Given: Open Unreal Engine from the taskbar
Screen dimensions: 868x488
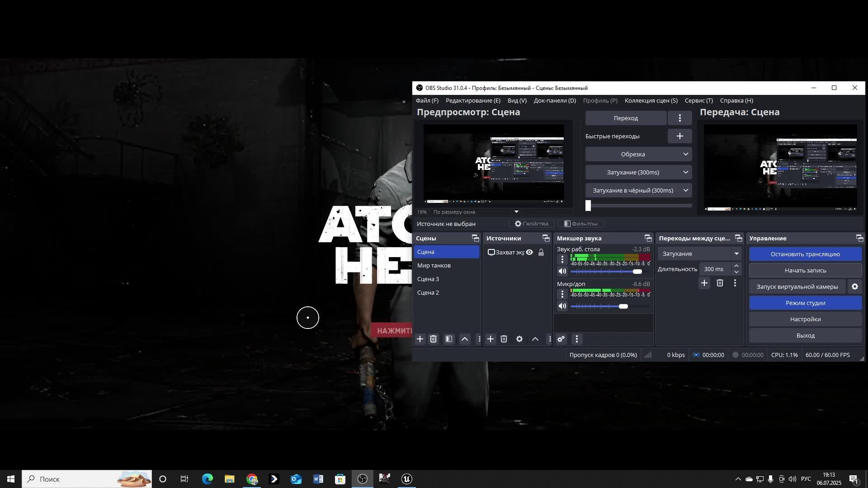Looking at the screenshot, I should click(406, 479).
